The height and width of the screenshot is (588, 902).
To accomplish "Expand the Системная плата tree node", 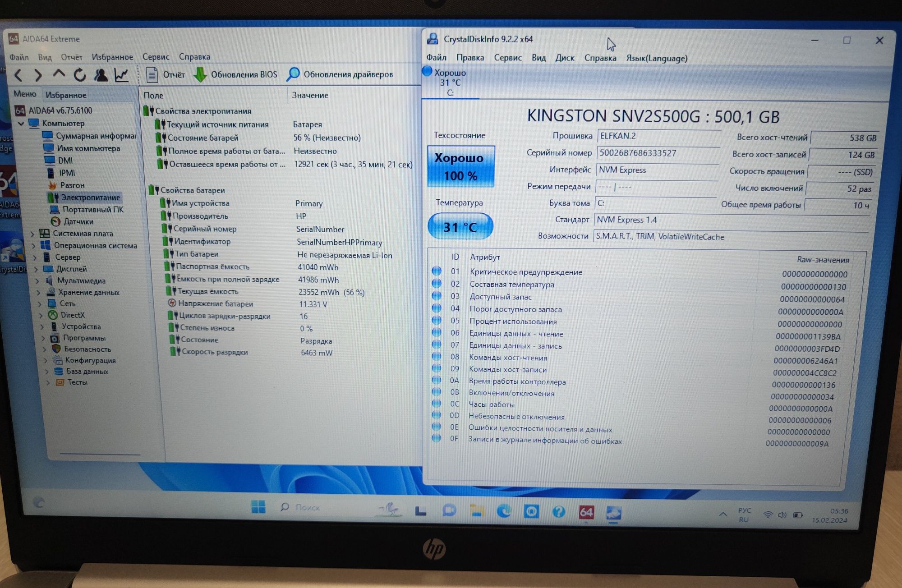I will click(x=32, y=234).
